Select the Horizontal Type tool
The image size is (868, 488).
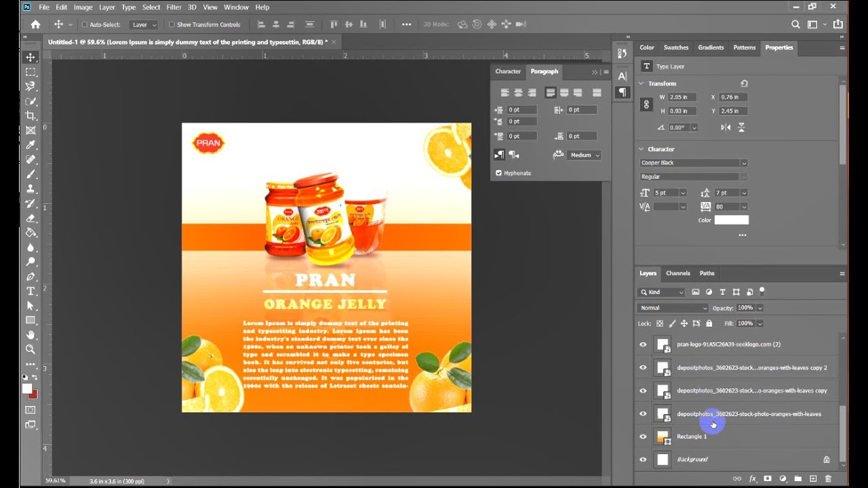pyautogui.click(x=31, y=291)
